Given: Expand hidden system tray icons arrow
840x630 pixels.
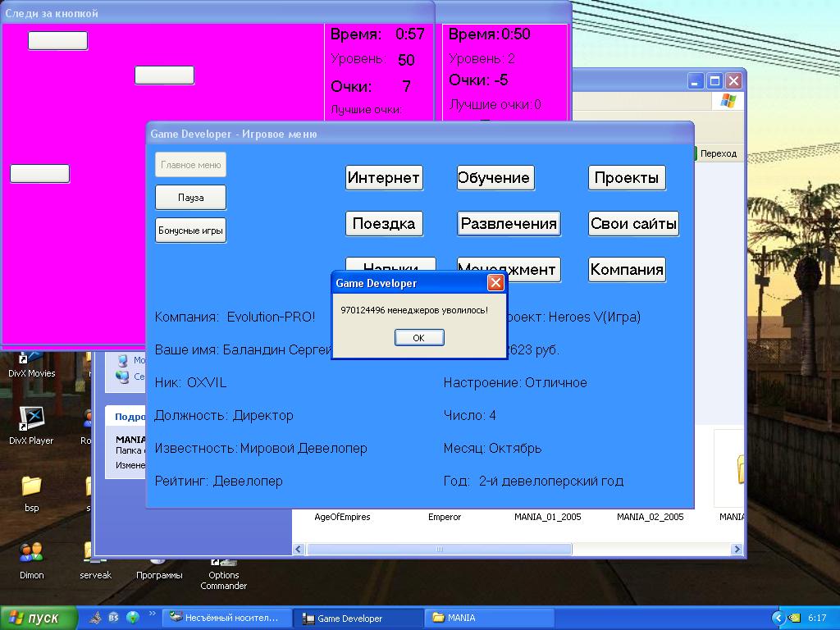Looking at the screenshot, I should pos(778,619).
